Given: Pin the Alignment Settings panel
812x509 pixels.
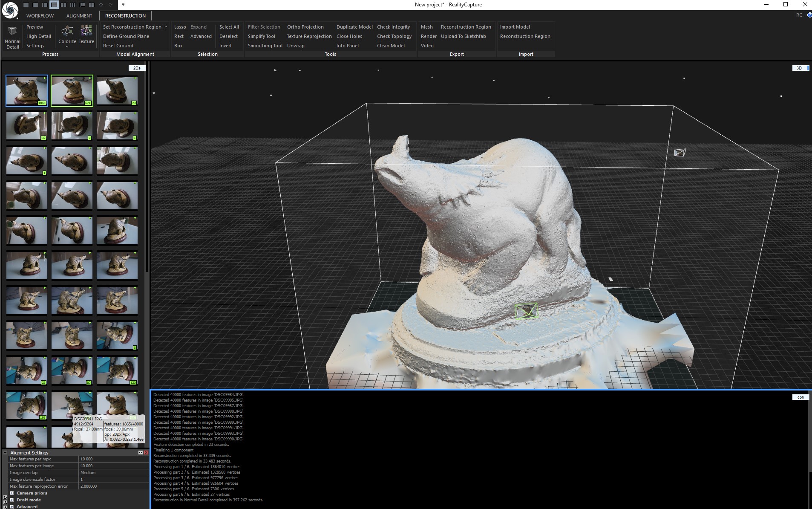Looking at the screenshot, I should click(141, 453).
